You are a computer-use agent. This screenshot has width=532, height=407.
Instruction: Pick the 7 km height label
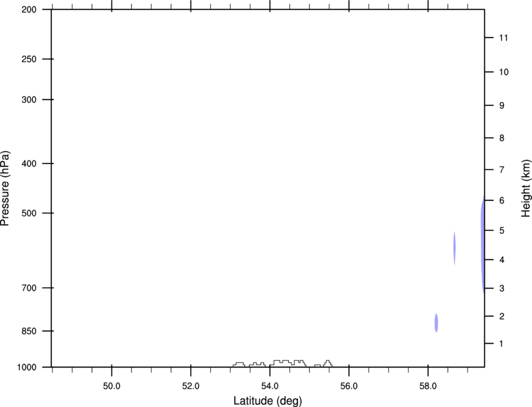pos(502,170)
